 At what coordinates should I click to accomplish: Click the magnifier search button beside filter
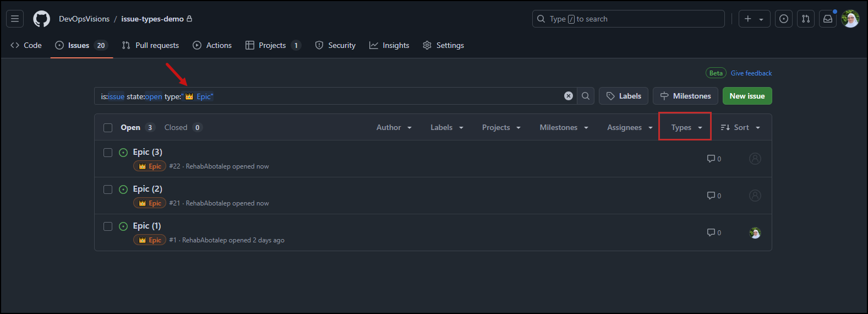[586, 96]
